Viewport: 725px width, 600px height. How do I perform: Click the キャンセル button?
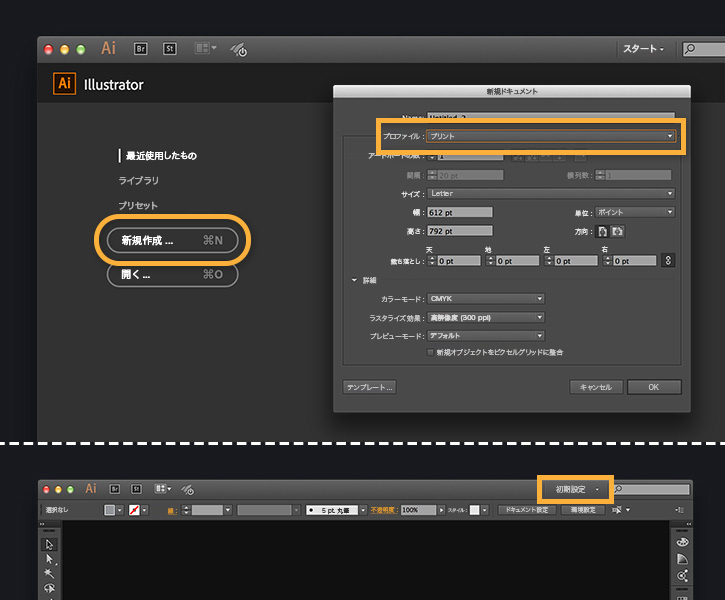[596, 387]
